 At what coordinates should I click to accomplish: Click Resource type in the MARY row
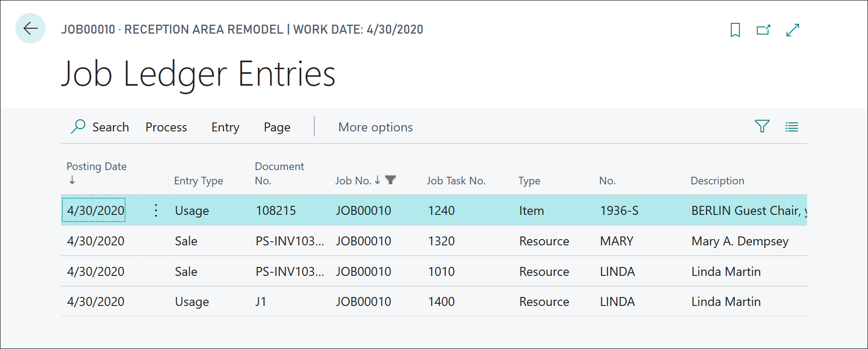coord(544,241)
